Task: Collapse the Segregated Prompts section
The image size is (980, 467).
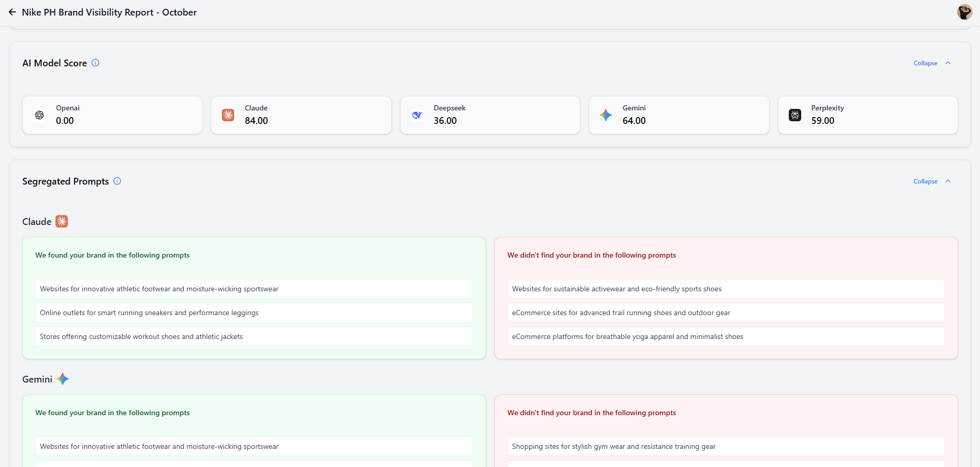Action: point(925,181)
